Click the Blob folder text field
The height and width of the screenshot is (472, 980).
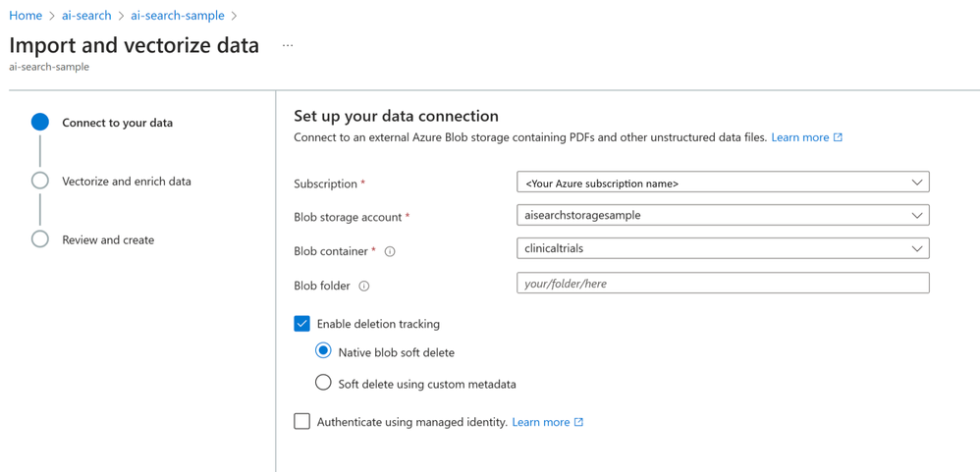723,284
